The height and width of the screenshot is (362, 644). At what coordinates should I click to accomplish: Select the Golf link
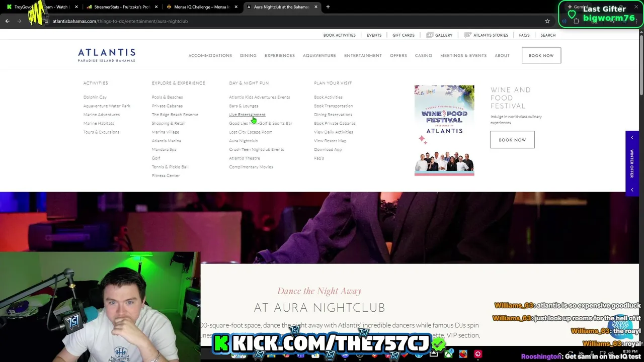pyautogui.click(x=156, y=158)
